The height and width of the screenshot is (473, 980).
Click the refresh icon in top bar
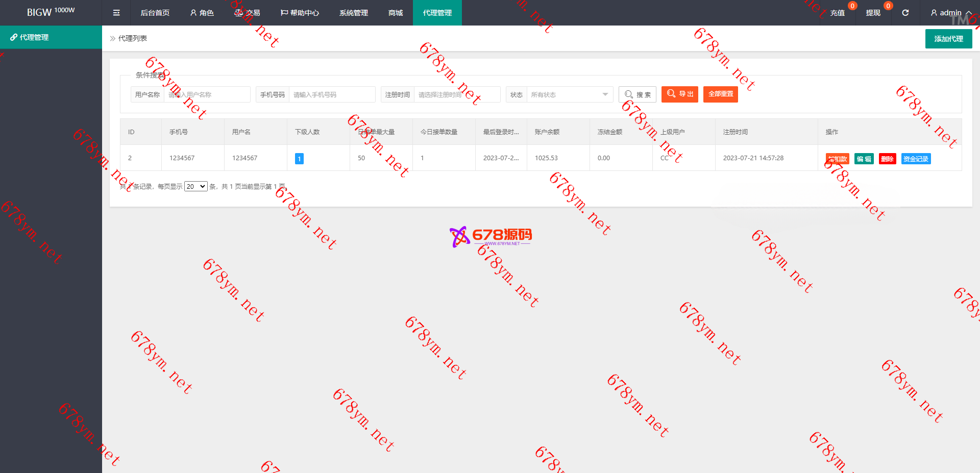[x=905, y=13]
